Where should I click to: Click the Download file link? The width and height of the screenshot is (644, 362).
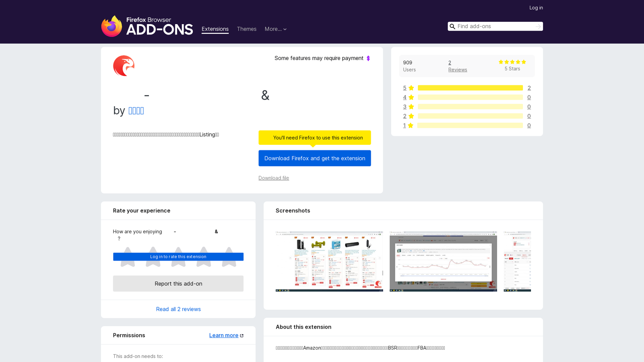point(274,178)
